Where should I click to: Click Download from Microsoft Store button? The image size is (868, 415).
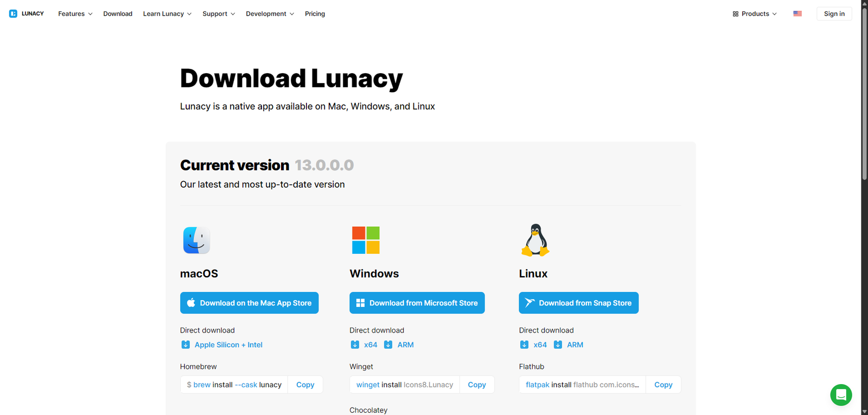tap(417, 303)
